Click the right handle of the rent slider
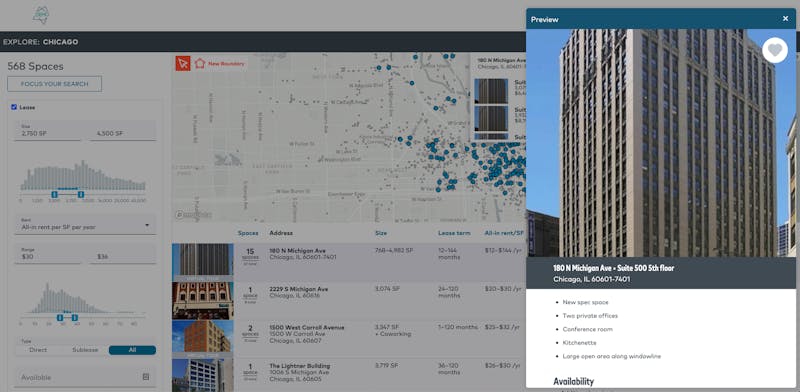Screen dimensions: 800x392 [74, 318]
